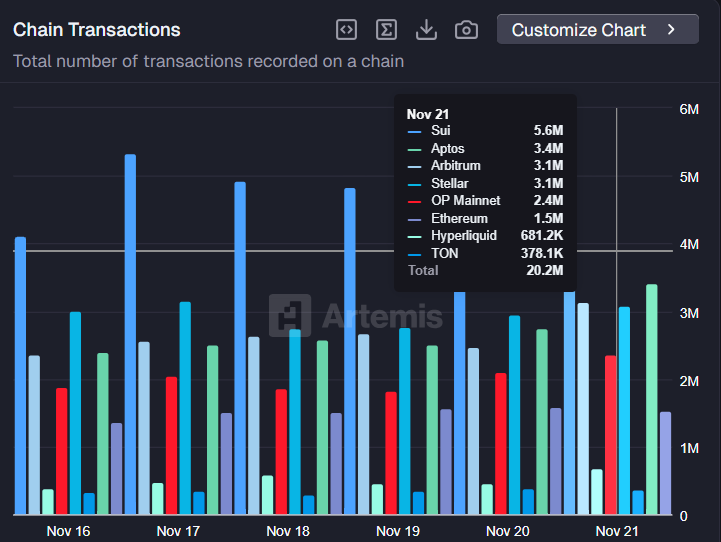Click the Sui bar on Nov 18
The height and width of the screenshot is (542, 721).
240,348
